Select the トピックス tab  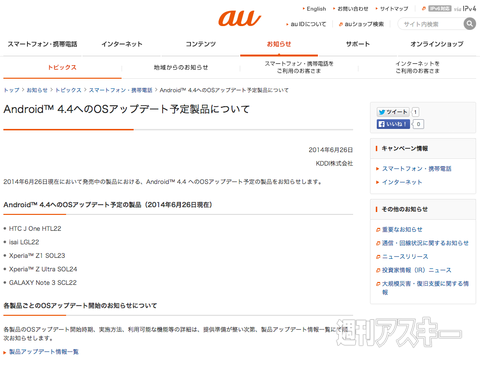(x=62, y=67)
